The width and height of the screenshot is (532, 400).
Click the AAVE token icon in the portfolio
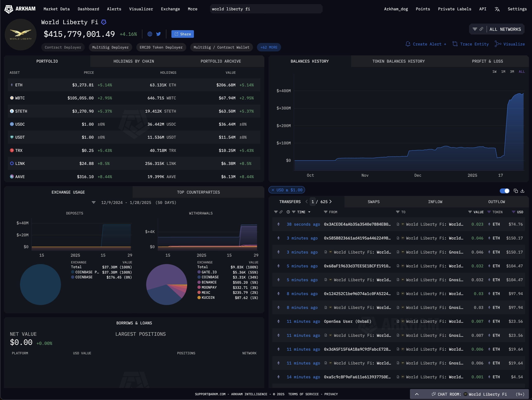[x=12, y=177]
